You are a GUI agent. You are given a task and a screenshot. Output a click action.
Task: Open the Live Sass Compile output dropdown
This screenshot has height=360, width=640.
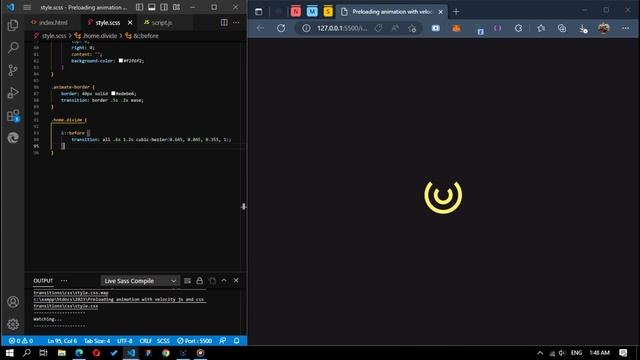(140, 281)
